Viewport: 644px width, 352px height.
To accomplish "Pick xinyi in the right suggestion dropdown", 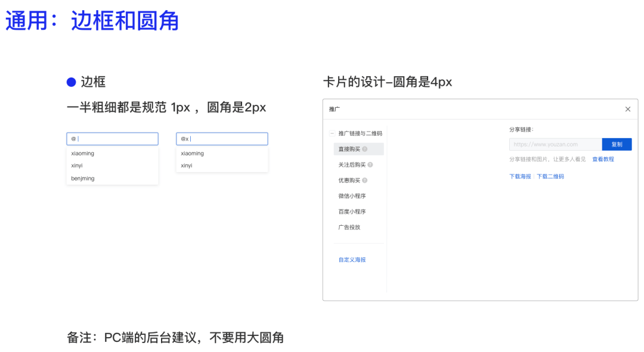I will coord(187,166).
